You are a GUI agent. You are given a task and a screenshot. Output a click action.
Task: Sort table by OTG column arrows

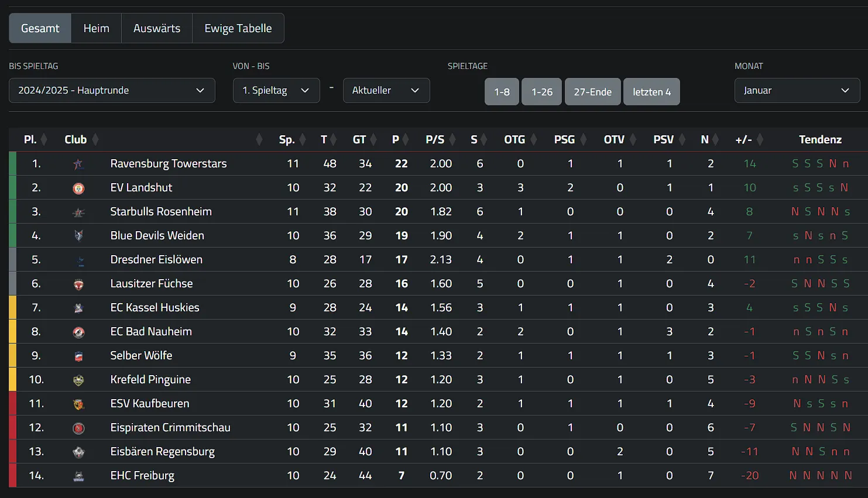pos(533,140)
